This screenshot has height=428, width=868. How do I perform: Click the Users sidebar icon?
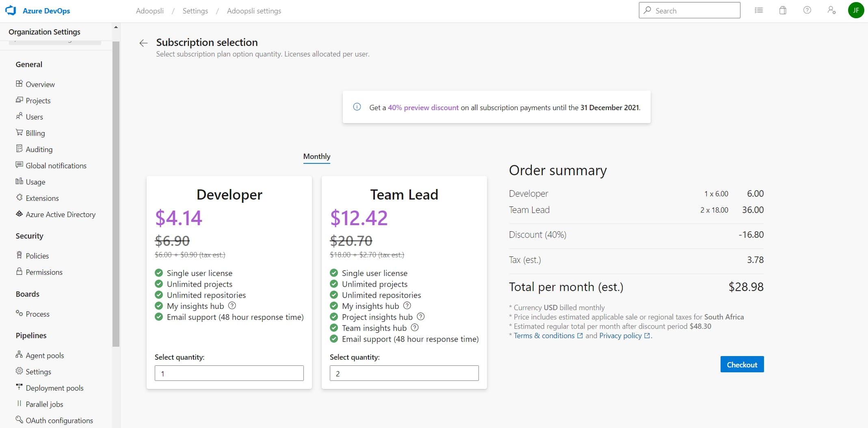(x=19, y=116)
